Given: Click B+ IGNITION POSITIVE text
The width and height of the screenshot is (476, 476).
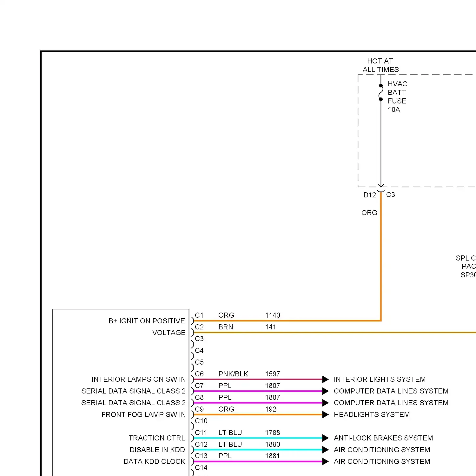Looking at the screenshot, I should point(147,321).
